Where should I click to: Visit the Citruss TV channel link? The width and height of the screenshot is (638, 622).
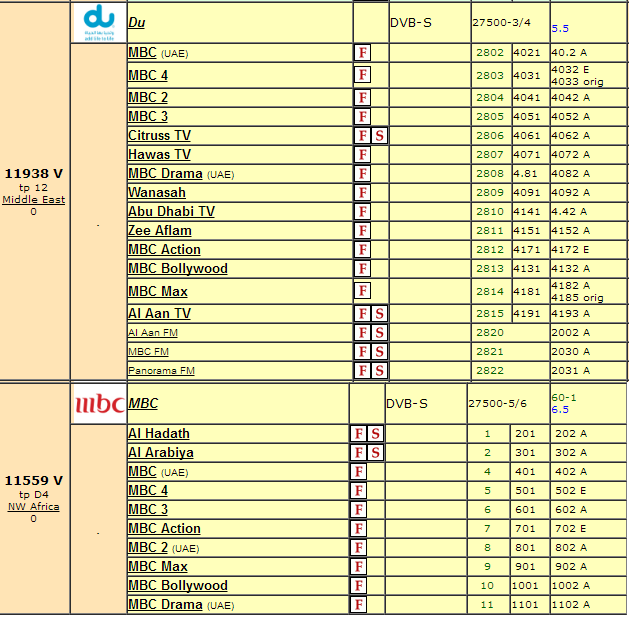click(x=159, y=135)
